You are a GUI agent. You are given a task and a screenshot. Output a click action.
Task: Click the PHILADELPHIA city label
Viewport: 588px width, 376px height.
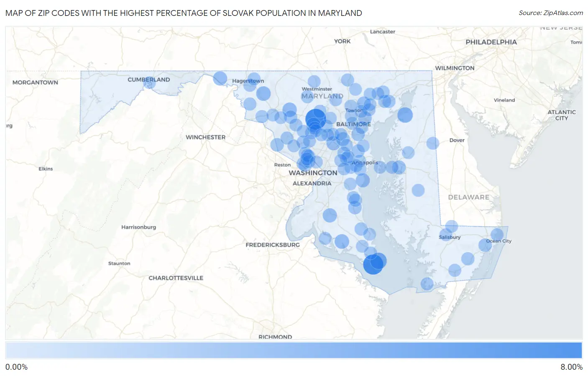(x=491, y=42)
